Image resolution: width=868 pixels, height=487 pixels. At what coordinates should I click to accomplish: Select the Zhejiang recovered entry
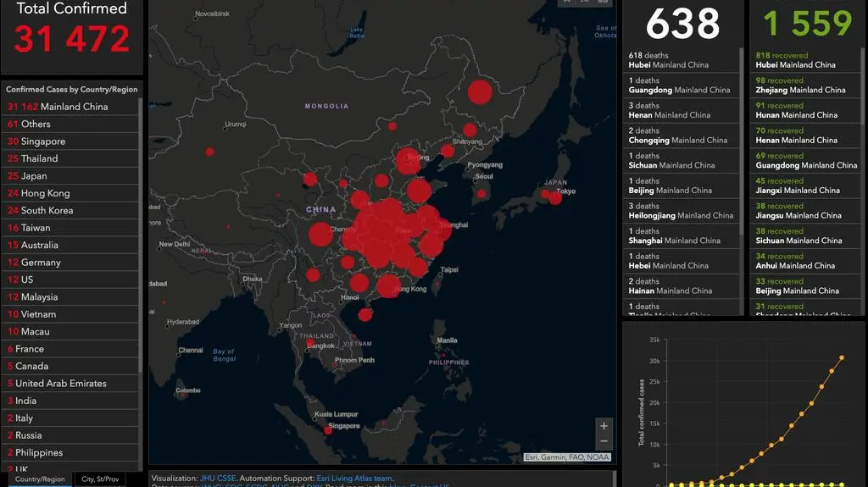click(x=800, y=86)
